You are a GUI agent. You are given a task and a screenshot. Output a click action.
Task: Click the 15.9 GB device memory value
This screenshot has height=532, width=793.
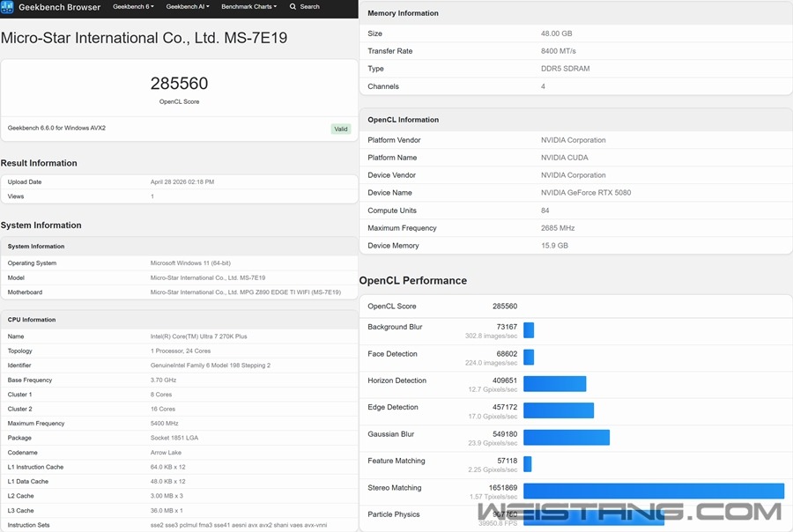554,246
